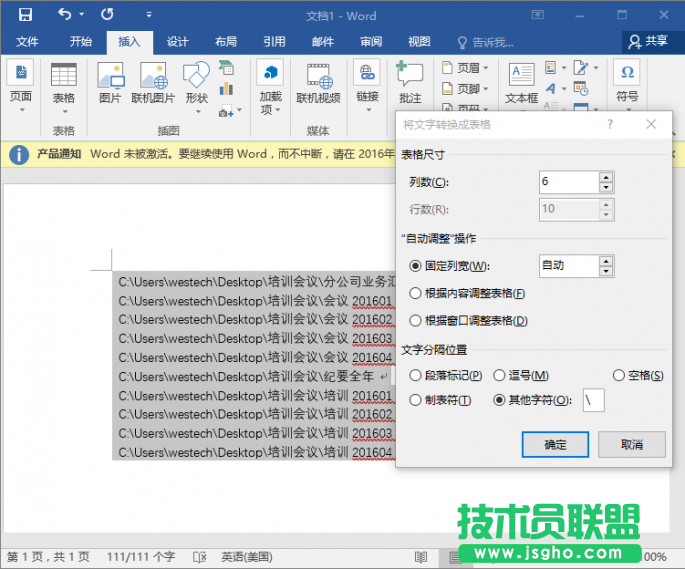The image size is (685, 569).
Task: Click the Undo arrow icon
Action: click(x=65, y=15)
